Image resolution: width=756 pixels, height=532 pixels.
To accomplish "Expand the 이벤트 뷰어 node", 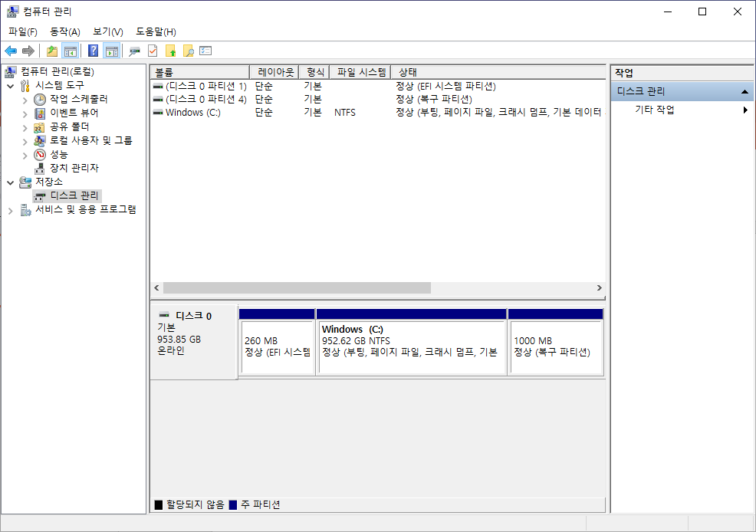I will coord(25,114).
